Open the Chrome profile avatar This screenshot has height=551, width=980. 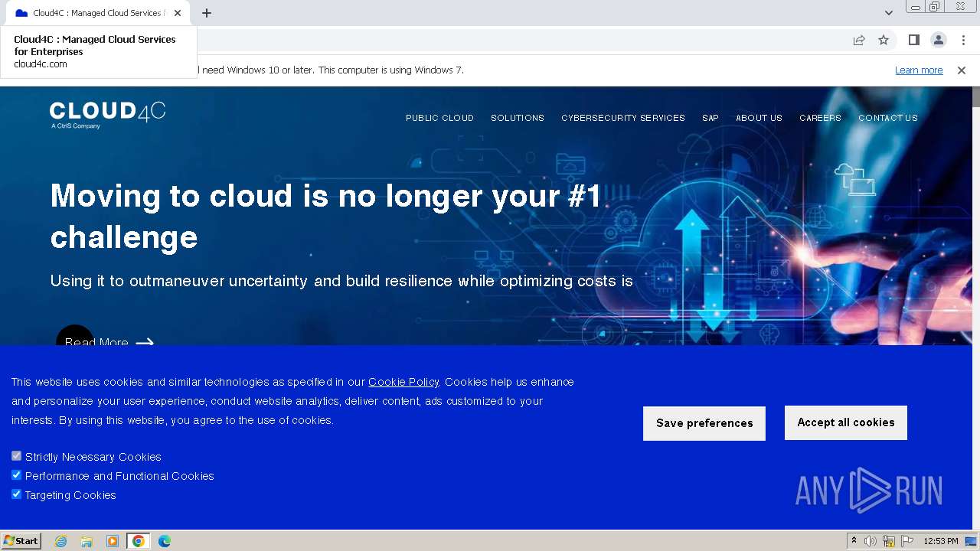[x=938, y=40]
